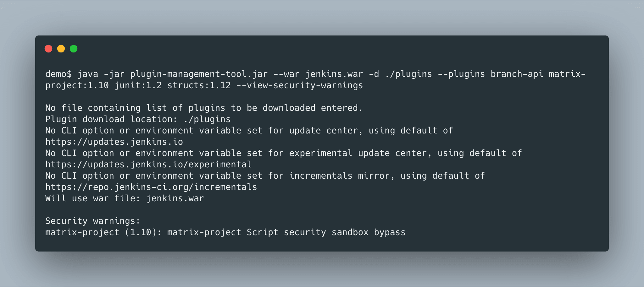Screen dimensions: 644x287
Task: Click the demo$ shell prompt
Action: (58, 74)
